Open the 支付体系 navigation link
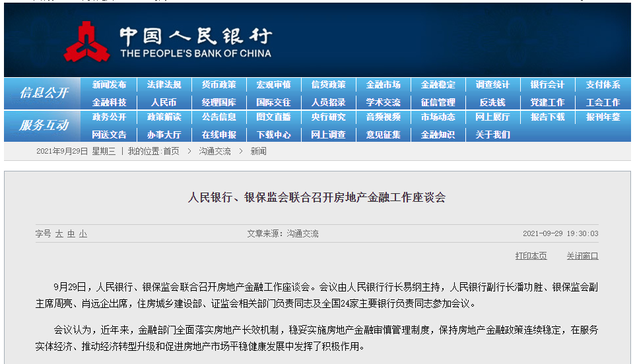Viewport: 635px width, 364px height. tap(603, 85)
